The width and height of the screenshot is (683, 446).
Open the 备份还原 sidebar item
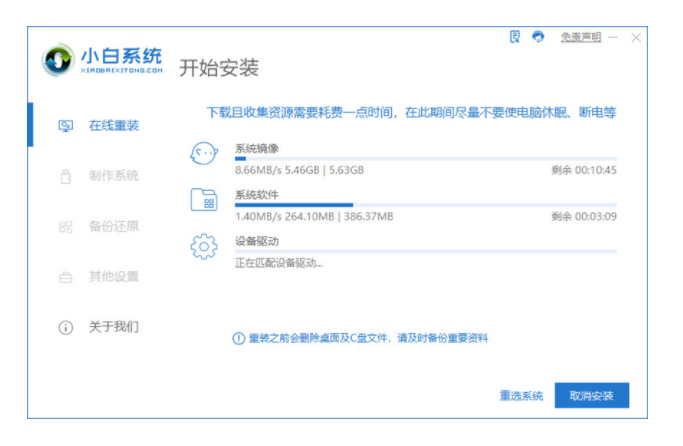tap(113, 226)
